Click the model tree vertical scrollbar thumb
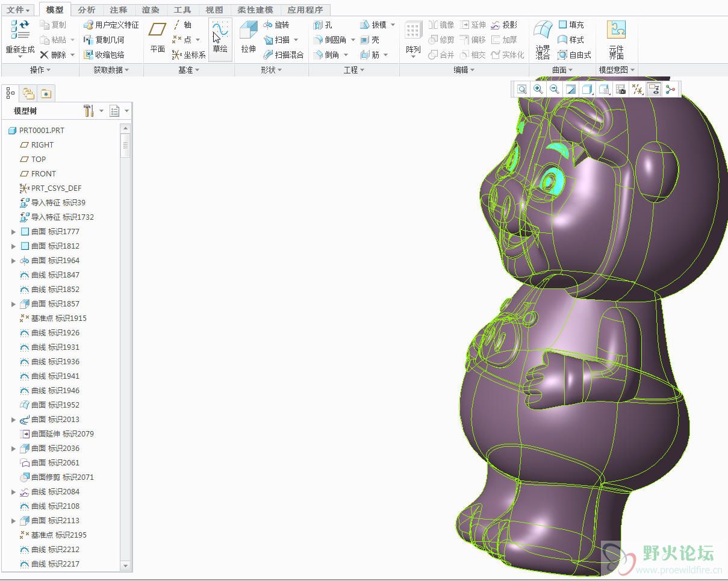728x581 pixels. (x=125, y=146)
